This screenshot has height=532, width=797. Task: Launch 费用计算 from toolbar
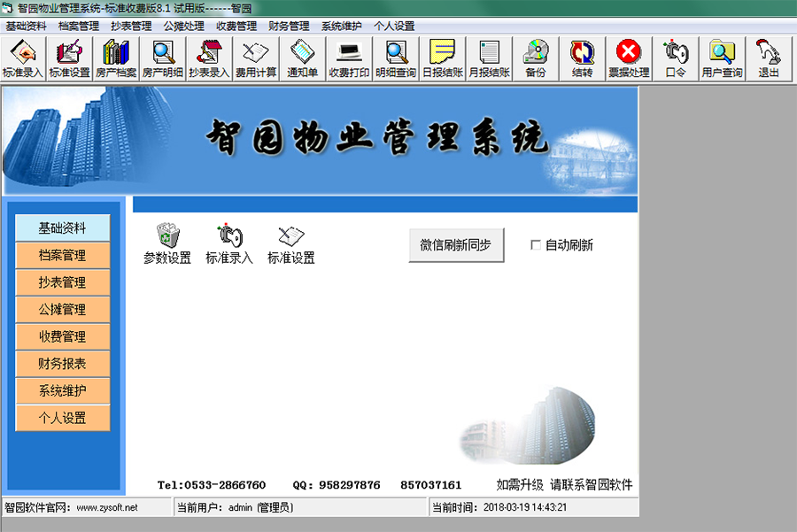(256, 59)
